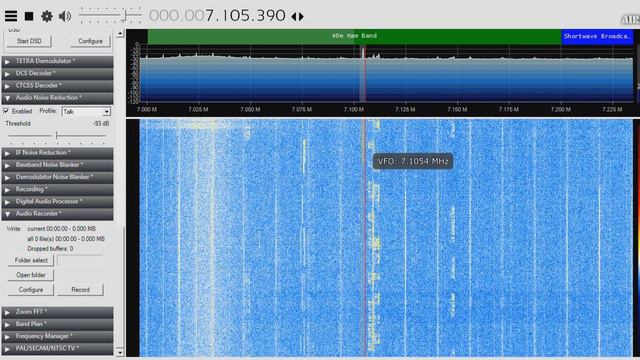Click the frequency step arrows icon
This screenshot has width=640, height=360.
pyautogui.click(x=298, y=16)
